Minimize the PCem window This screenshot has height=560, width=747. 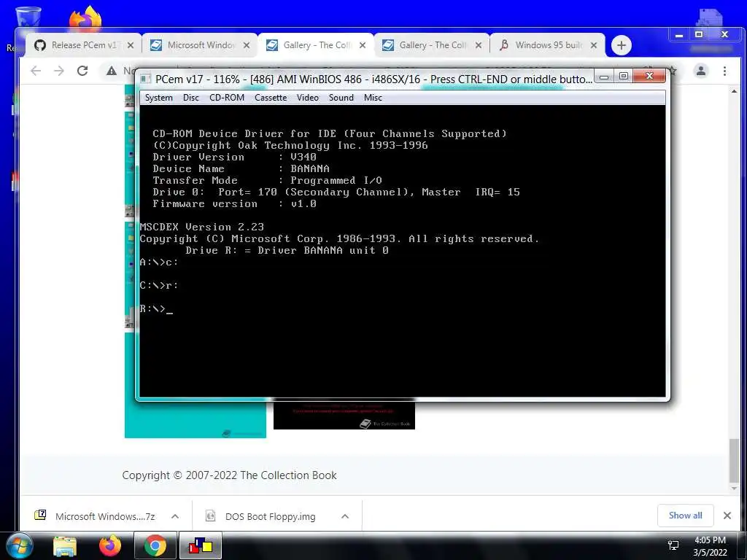point(604,77)
